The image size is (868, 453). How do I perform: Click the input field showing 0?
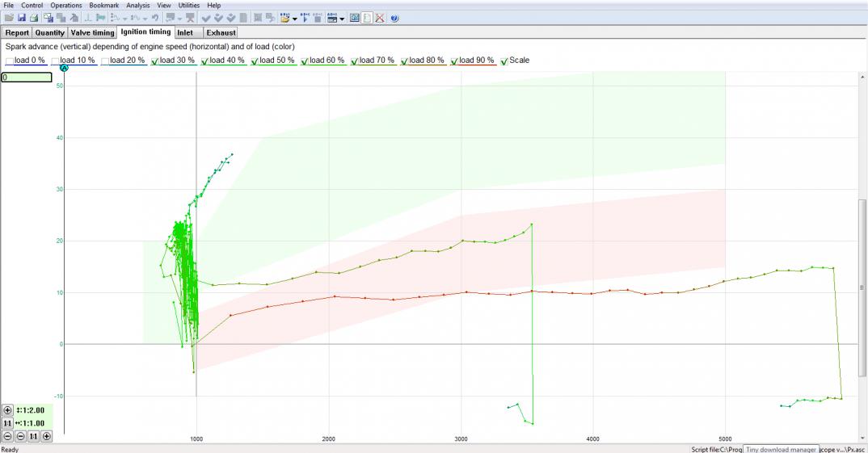coord(26,78)
